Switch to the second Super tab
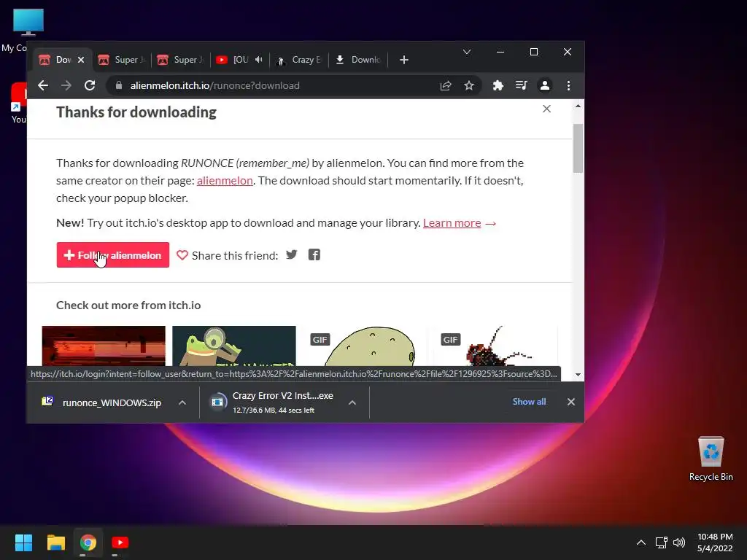747x560 pixels. click(x=180, y=60)
